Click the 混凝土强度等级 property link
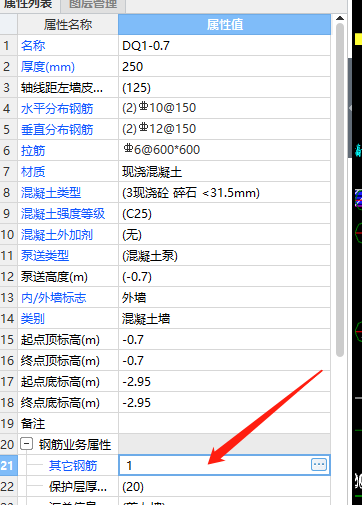Screen dimensions: 362x505 63,214
